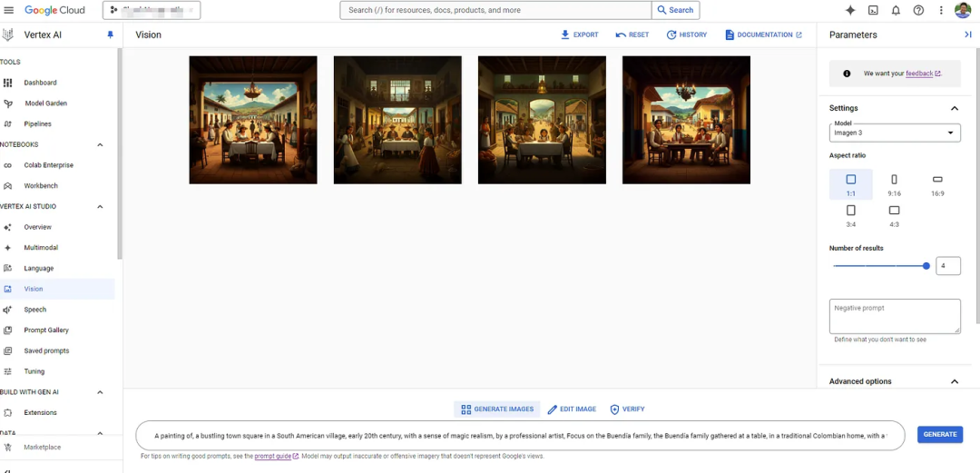The image size is (980, 473).
Task: Open the help question mark icon
Action: click(918, 10)
